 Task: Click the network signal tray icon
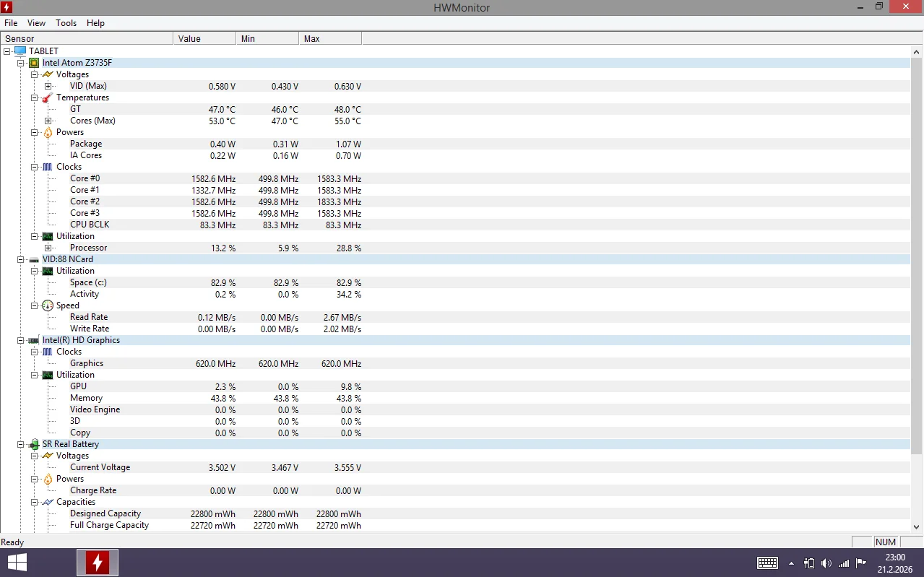[x=844, y=563]
